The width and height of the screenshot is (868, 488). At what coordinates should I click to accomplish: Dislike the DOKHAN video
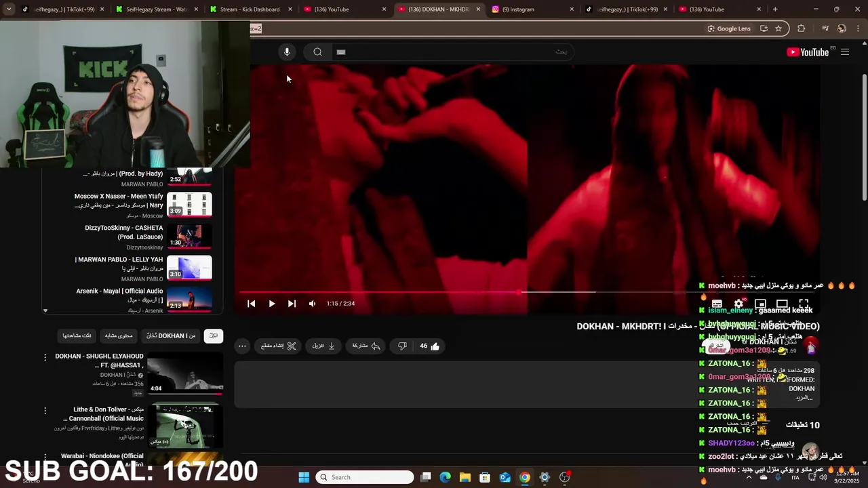tap(402, 346)
